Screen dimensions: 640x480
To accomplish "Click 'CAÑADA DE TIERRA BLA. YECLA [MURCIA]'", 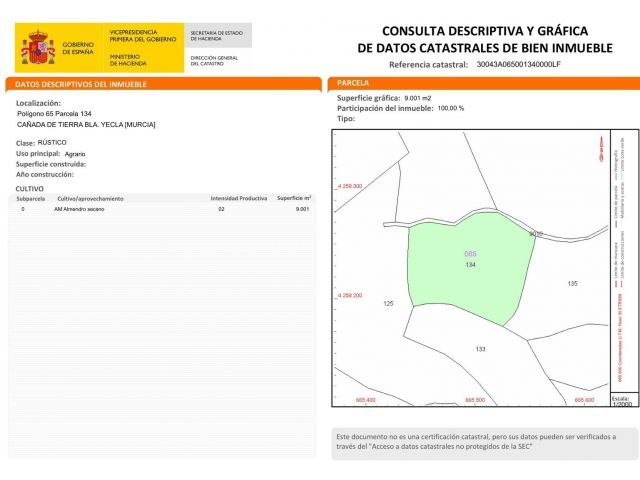I will click(86, 124).
